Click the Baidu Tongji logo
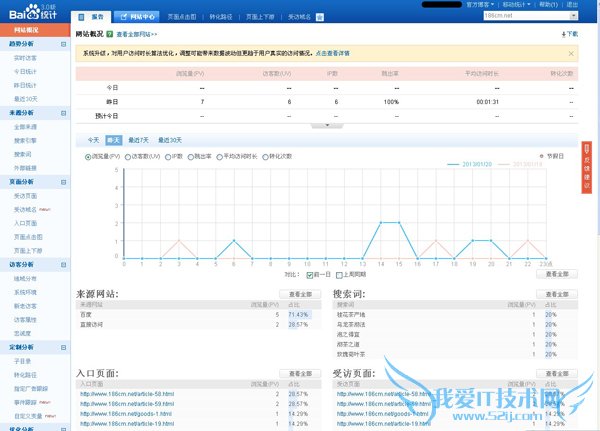Screen dimensions: 600x431 click(x=33, y=12)
